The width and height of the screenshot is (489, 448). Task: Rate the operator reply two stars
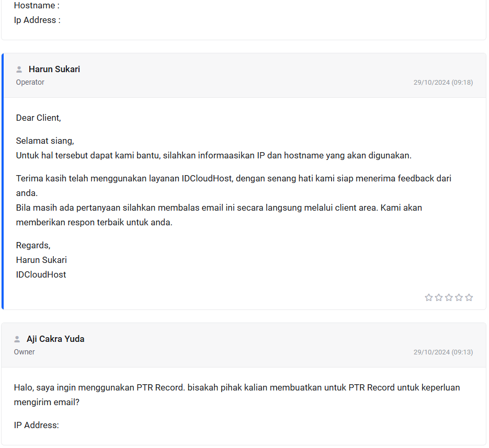click(439, 297)
